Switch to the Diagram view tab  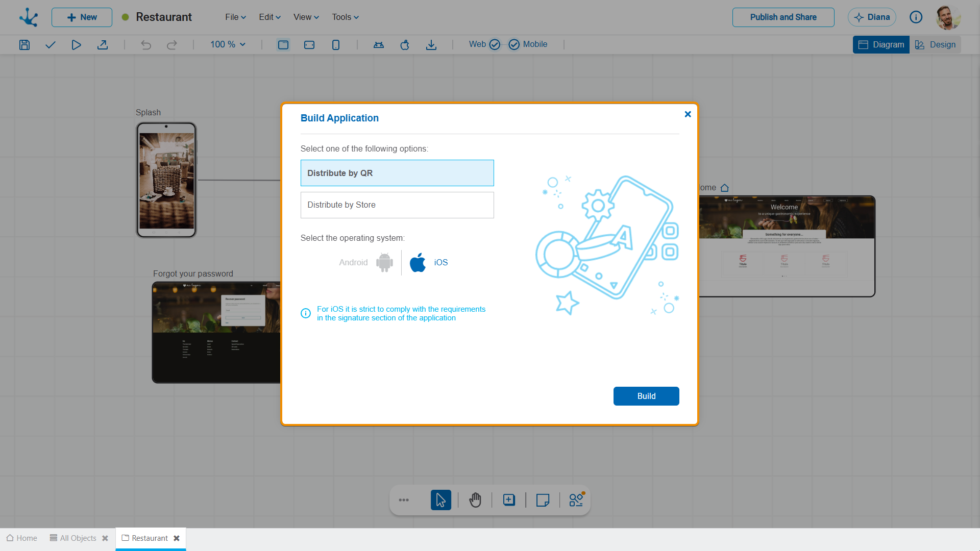[x=881, y=45]
